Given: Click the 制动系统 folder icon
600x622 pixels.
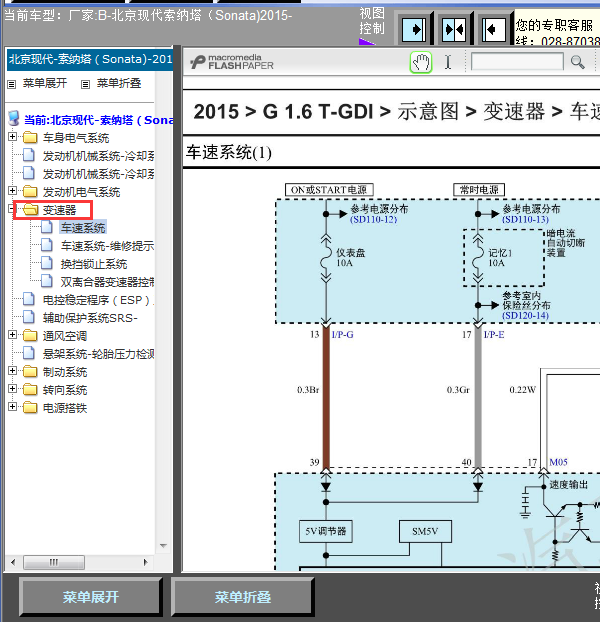Looking at the screenshot, I should pyautogui.click(x=30, y=372).
